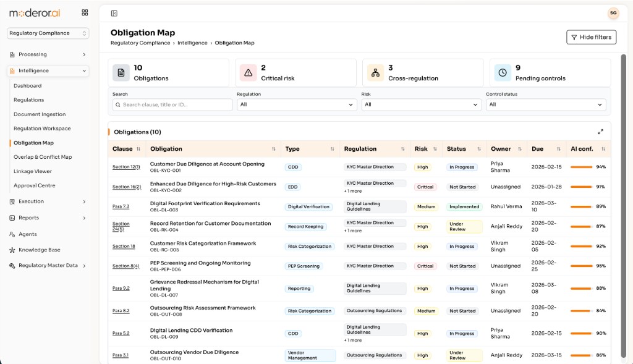Click the moderor.ai logo
633x364 pixels.
pos(35,13)
